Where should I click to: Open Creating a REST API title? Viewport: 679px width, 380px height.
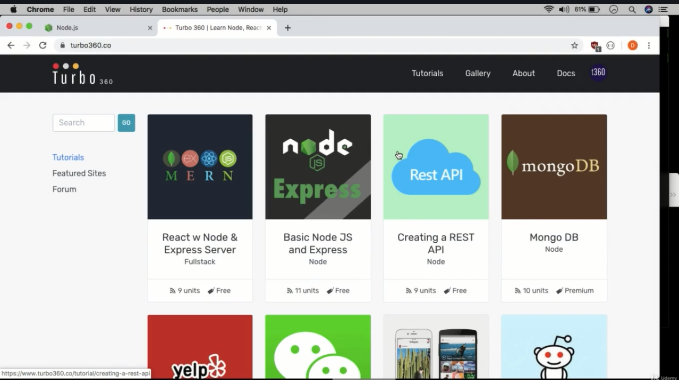pyautogui.click(x=436, y=244)
